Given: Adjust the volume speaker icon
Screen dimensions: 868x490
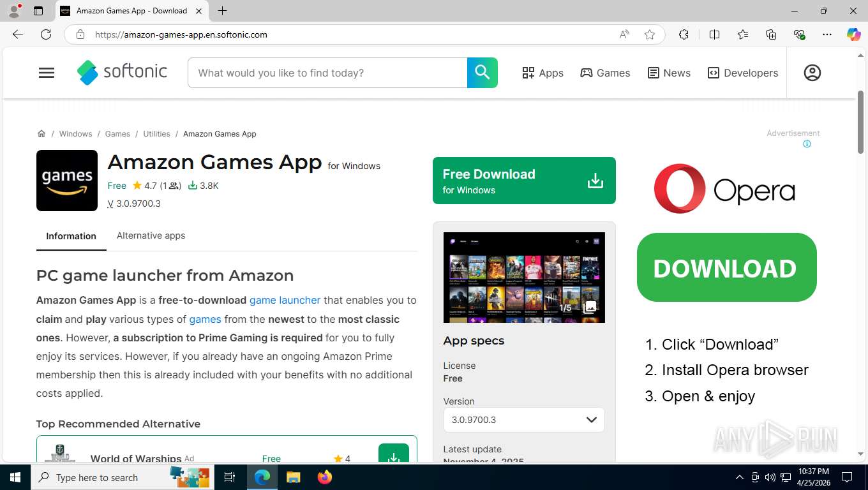Looking at the screenshot, I should click(770, 477).
